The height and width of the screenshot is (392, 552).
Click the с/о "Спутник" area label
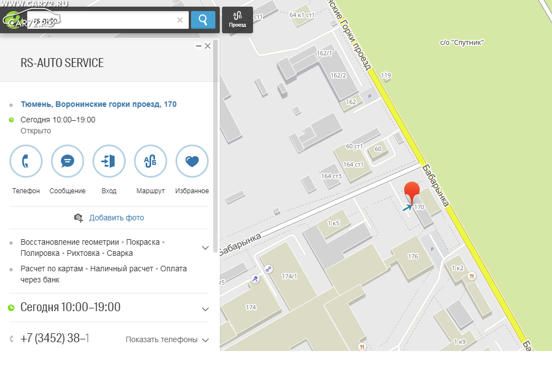pos(462,43)
